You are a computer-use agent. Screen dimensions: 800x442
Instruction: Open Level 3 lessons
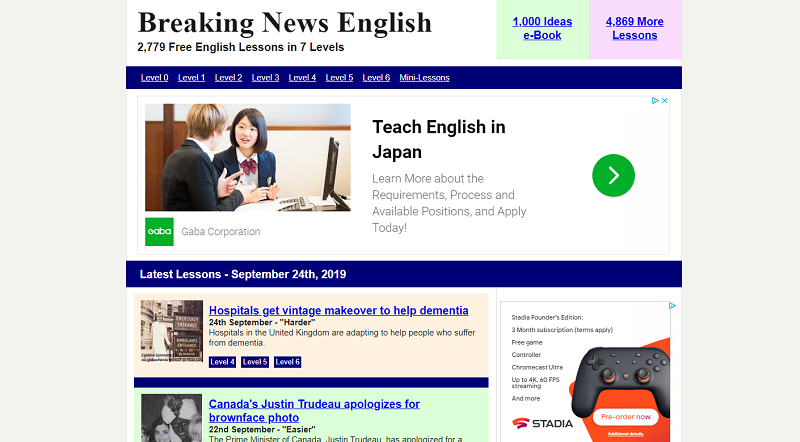[x=265, y=78]
